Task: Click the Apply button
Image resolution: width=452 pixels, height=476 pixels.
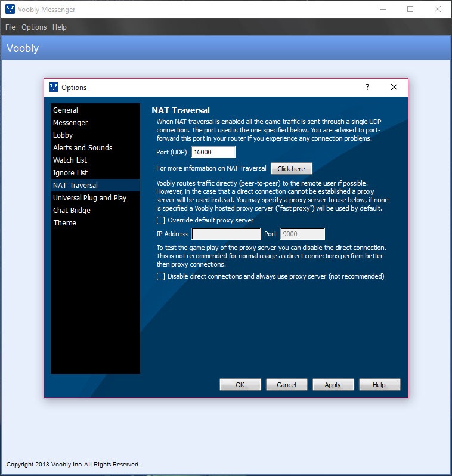Action: coord(333,384)
